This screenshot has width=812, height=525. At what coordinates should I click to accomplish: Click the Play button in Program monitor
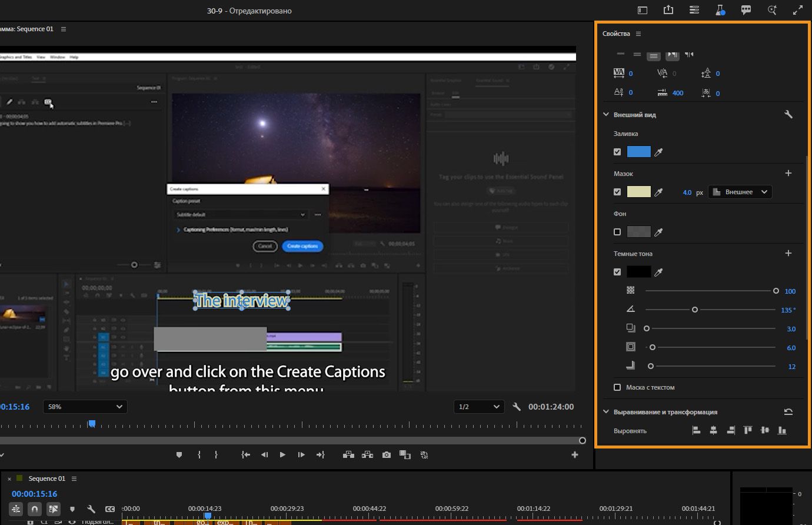click(x=282, y=454)
